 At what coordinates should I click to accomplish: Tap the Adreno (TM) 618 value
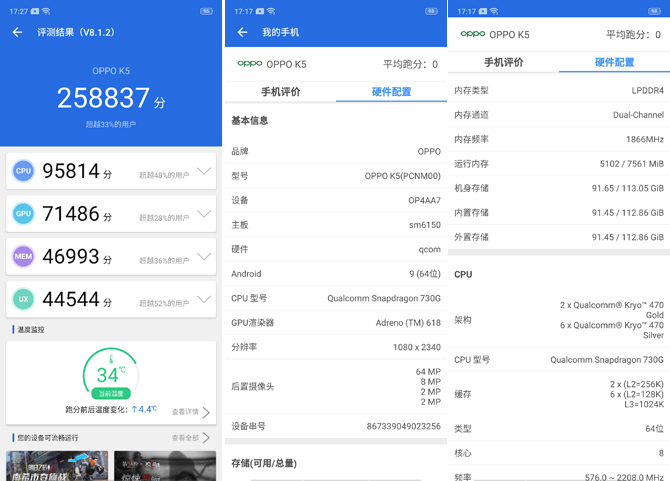(x=408, y=323)
